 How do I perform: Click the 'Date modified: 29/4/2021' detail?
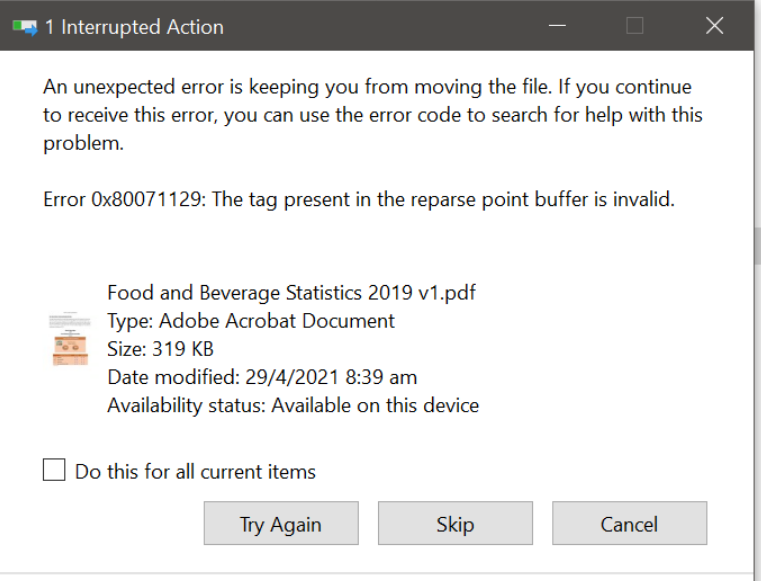(x=262, y=377)
